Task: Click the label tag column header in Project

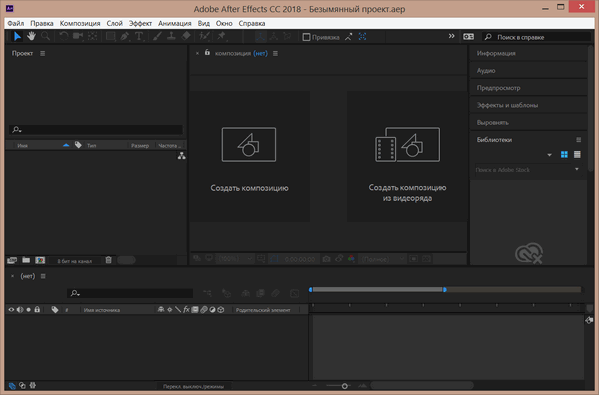Action: (x=78, y=145)
